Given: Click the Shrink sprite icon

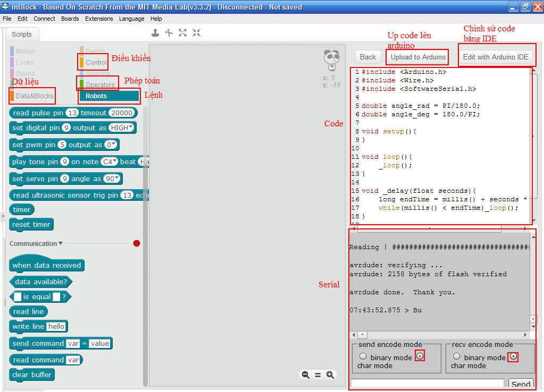Looking at the screenshot, I should click(196, 33).
